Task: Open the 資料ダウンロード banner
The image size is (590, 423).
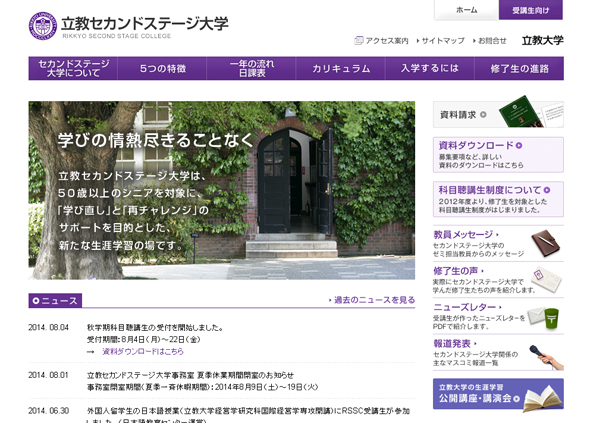Action: [498, 155]
